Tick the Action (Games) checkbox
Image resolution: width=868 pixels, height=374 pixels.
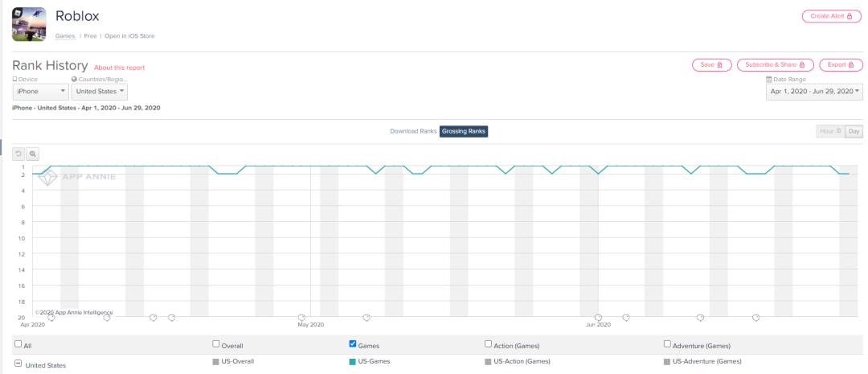tap(489, 344)
